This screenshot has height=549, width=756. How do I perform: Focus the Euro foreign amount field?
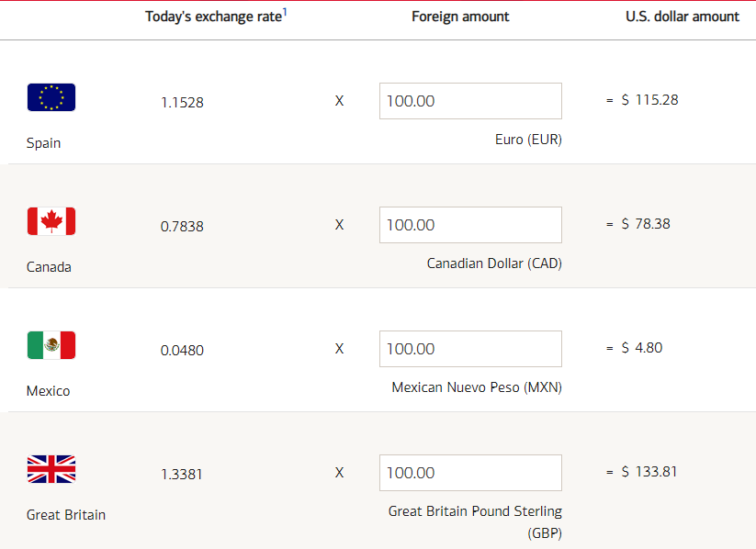(x=470, y=101)
